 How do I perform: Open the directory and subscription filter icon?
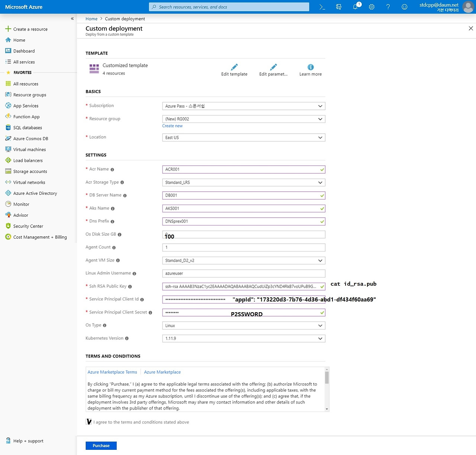point(339,7)
